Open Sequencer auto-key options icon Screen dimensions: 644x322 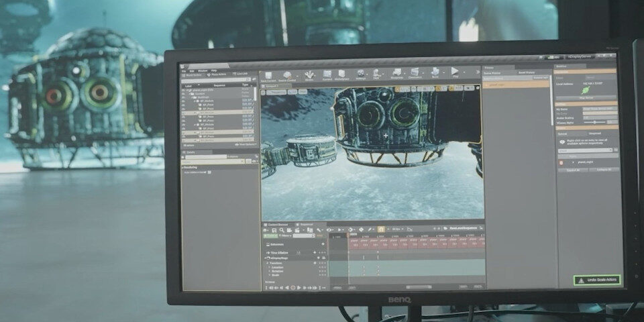(350, 229)
